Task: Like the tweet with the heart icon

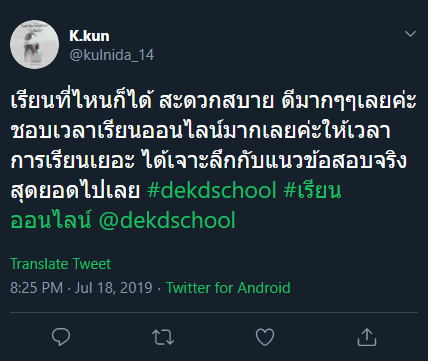Action: click(265, 337)
